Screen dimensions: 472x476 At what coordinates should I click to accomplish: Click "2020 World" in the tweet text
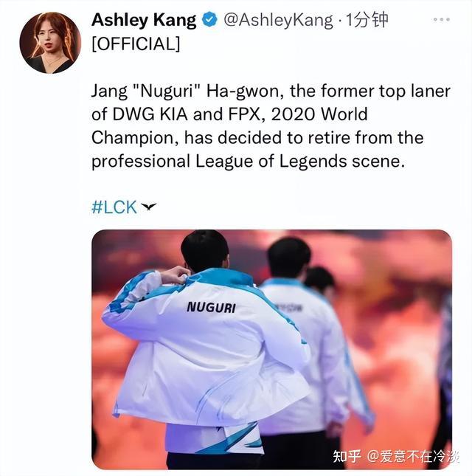click(x=319, y=114)
